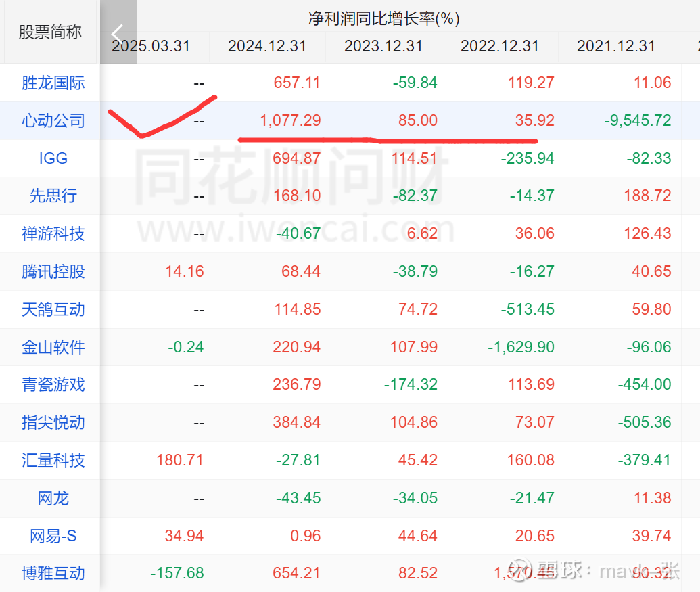
Task: Click value 85.00 in 心动公司 row
Action: [x=418, y=120]
